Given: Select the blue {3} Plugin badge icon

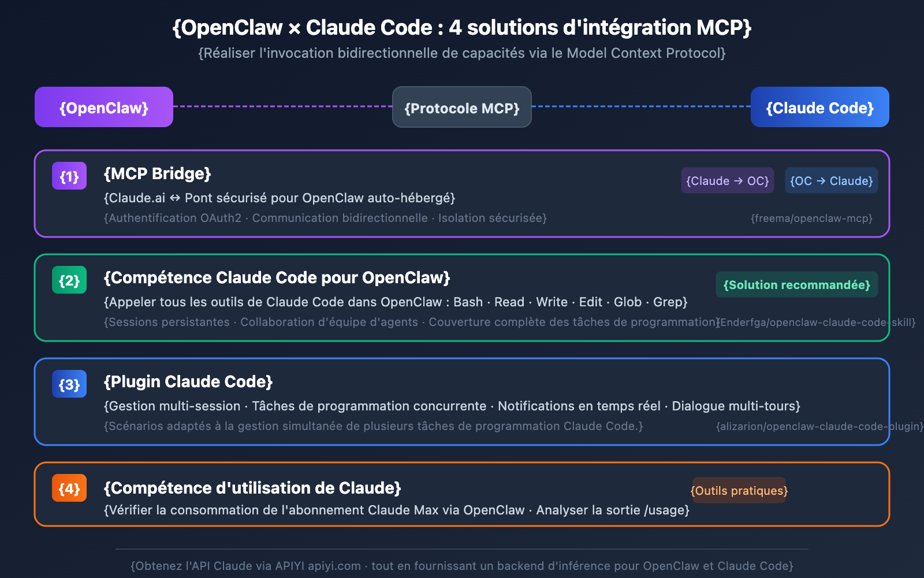Looking at the screenshot, I should tap(69, 383).
